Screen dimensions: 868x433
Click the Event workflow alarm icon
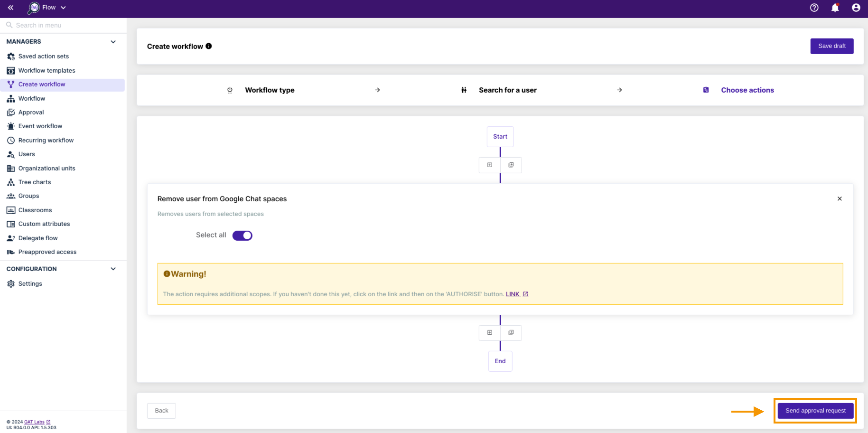point(11,126)
